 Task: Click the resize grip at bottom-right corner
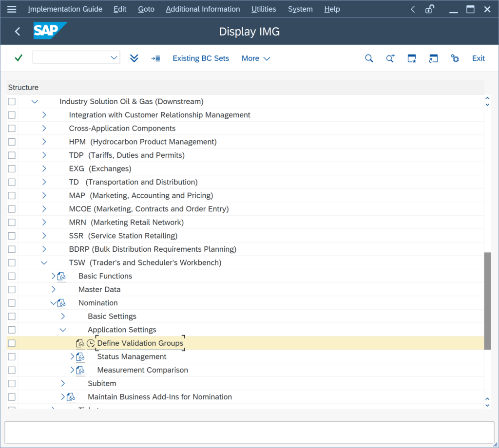[495, 445]
